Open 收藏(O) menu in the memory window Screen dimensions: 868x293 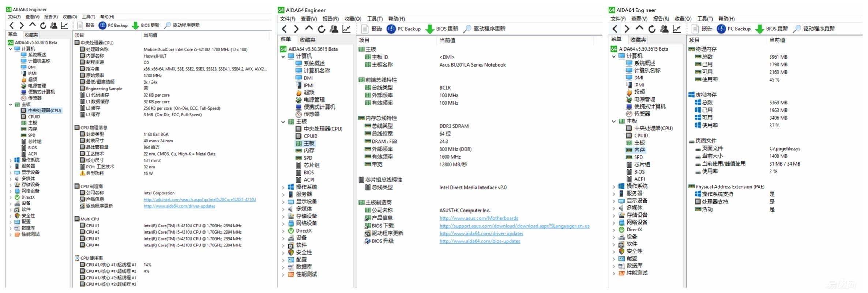click(683, 19)
